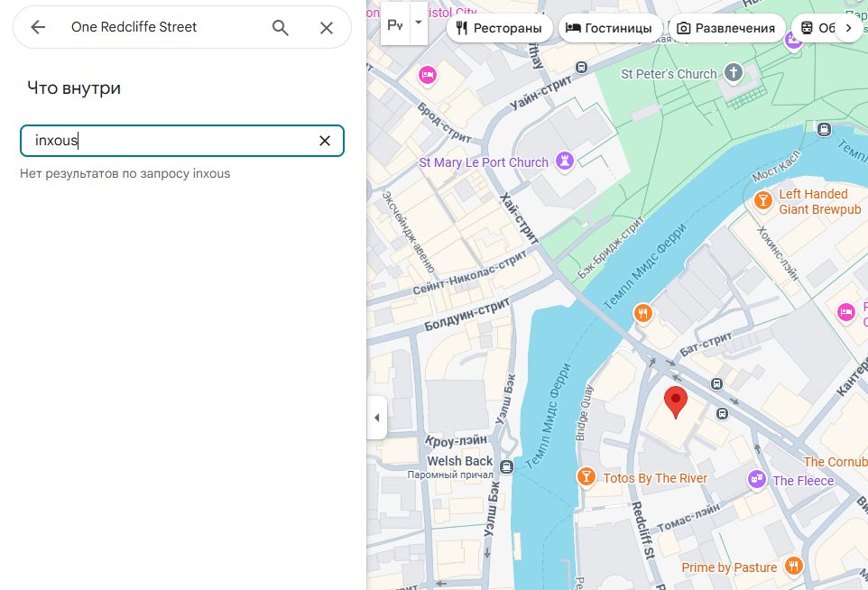Click the magnifying glass search icon

coord(281,28)
